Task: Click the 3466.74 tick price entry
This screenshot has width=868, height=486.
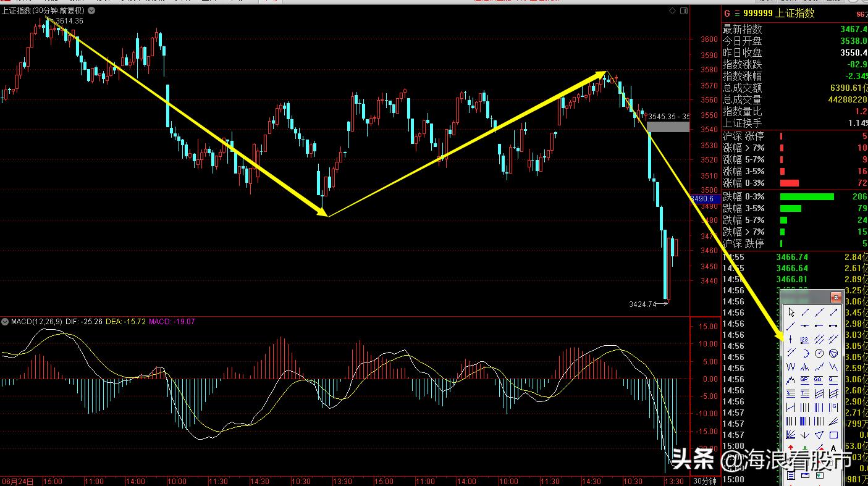Action: point(792,257)
